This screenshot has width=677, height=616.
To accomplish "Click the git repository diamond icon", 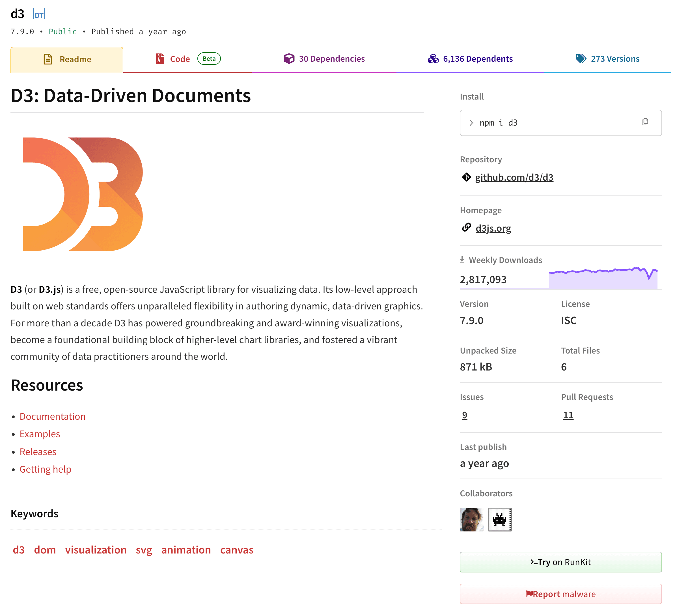I will (x=466, y=177).
